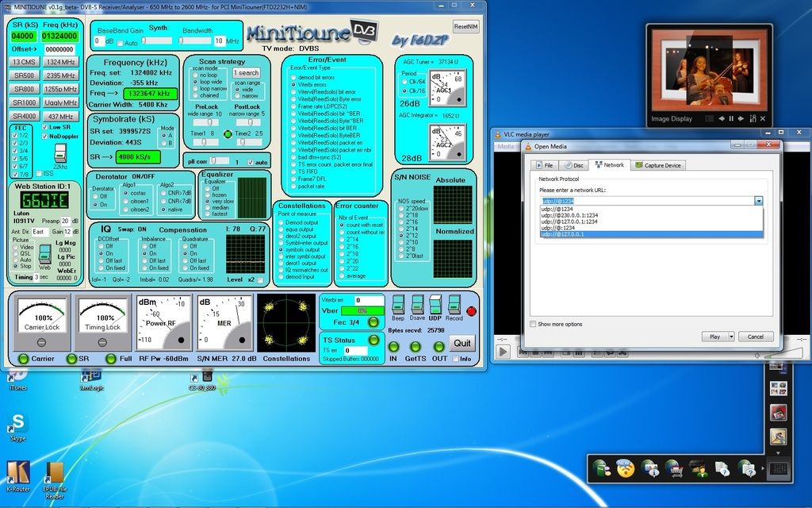Viewport: 812px width, 508px height.
Task: Click the VLC play button behind dialog
Action: click(502, 351)
